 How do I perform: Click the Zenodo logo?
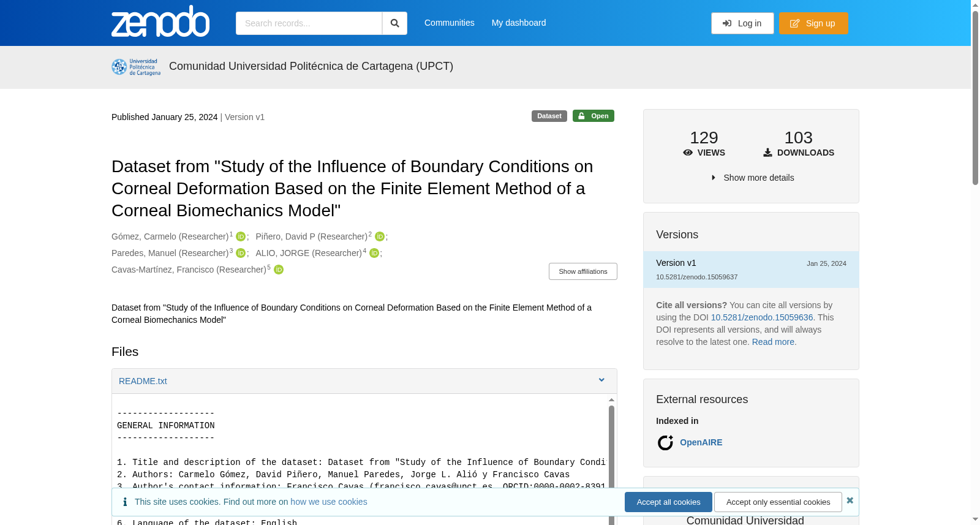tap(160, 21)
